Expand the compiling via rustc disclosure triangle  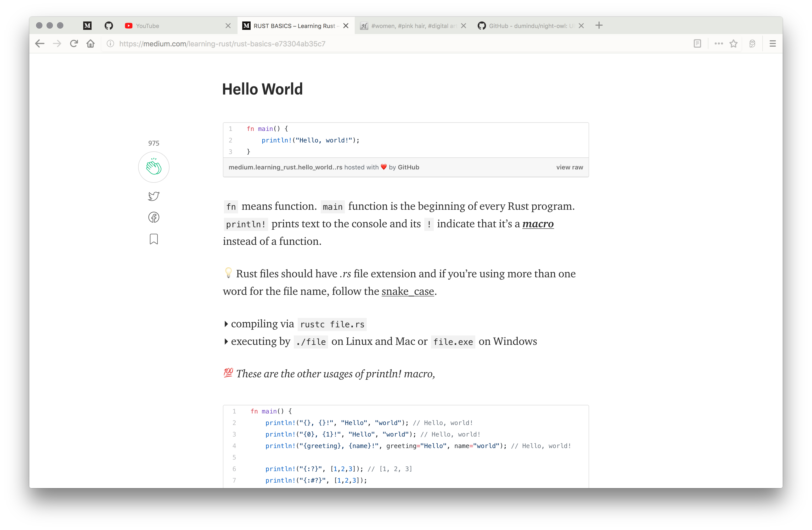pos(227,323)
